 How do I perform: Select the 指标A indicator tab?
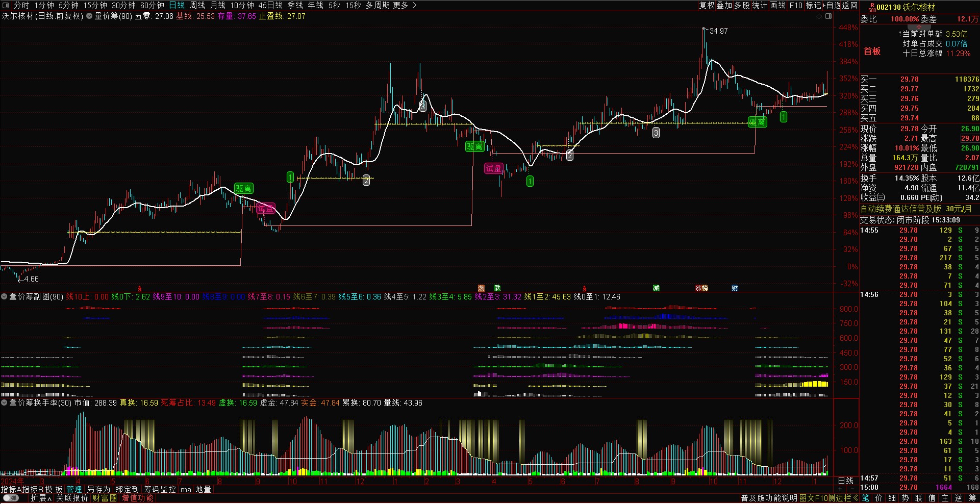(11, 489)
